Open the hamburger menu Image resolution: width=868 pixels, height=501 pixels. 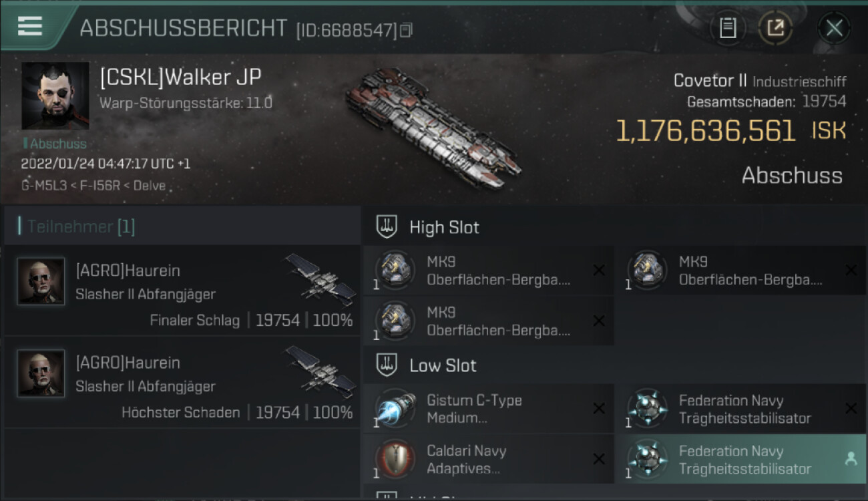[30, 26]
